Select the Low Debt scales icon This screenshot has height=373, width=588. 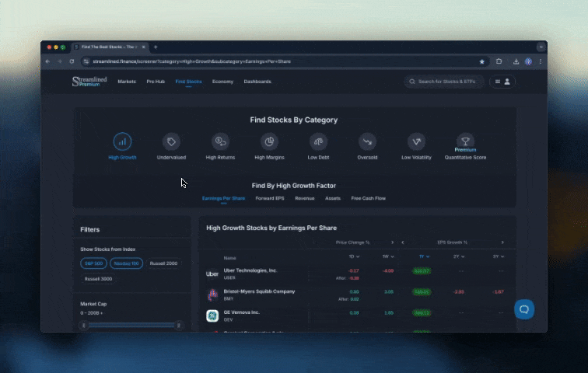tap(318, 142)
